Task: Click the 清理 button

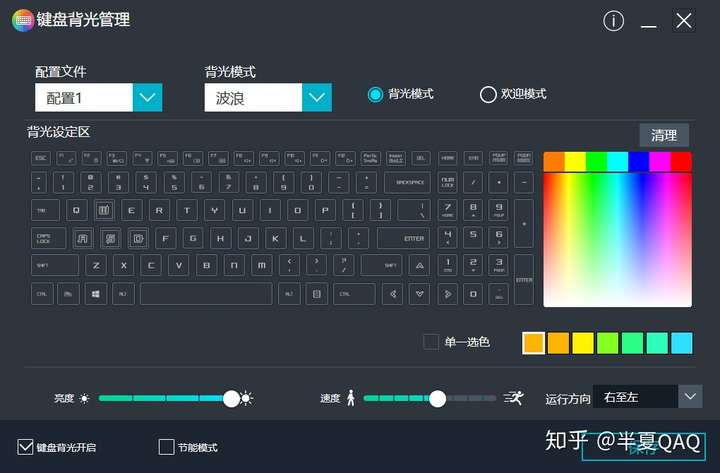Action: 664,135
